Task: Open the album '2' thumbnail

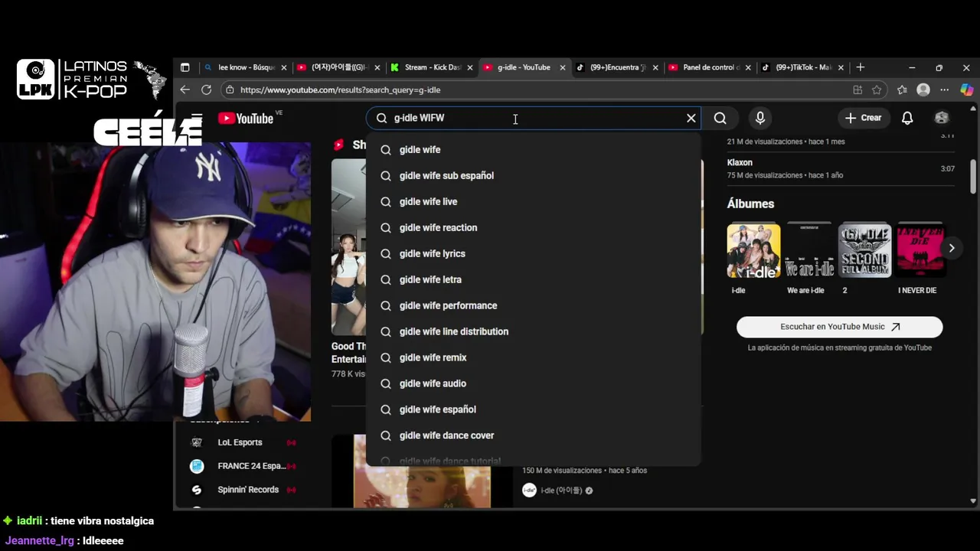Action: [x=865, y=250]
